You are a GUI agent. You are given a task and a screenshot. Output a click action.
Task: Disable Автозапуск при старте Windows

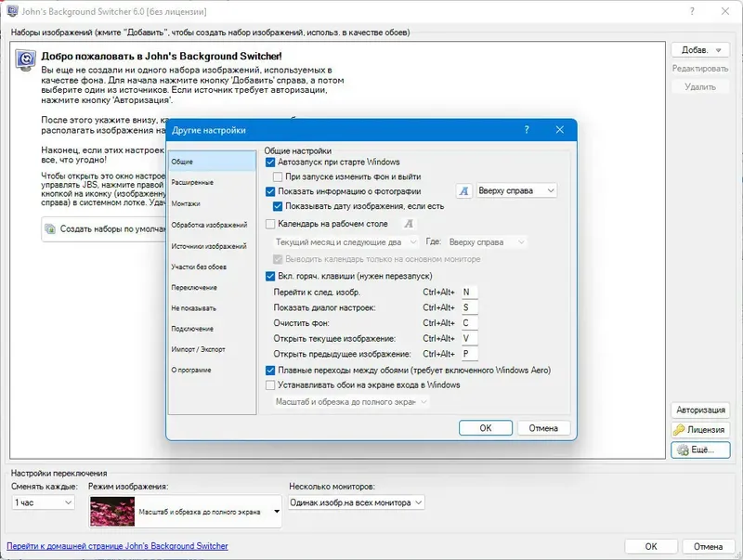click(x=272, y=160)
